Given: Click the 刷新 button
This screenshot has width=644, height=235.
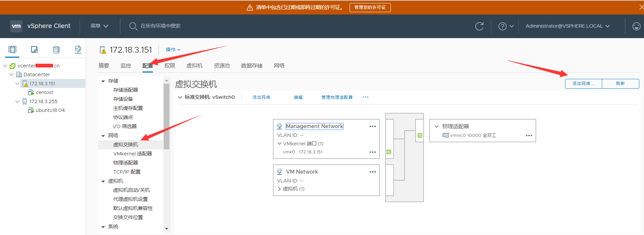Looking at the screenshot, I should (620, 84).
